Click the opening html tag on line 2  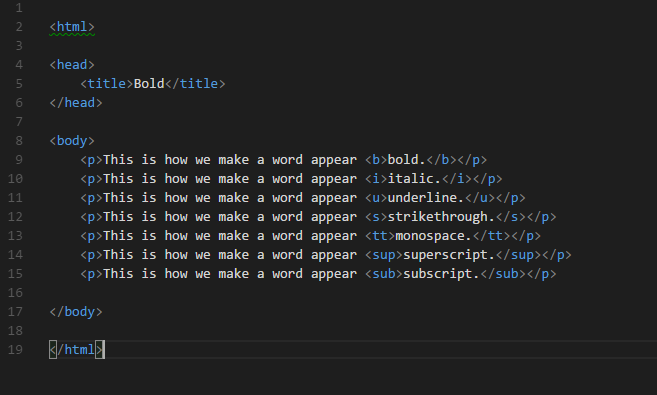click(x=72, y=27)
